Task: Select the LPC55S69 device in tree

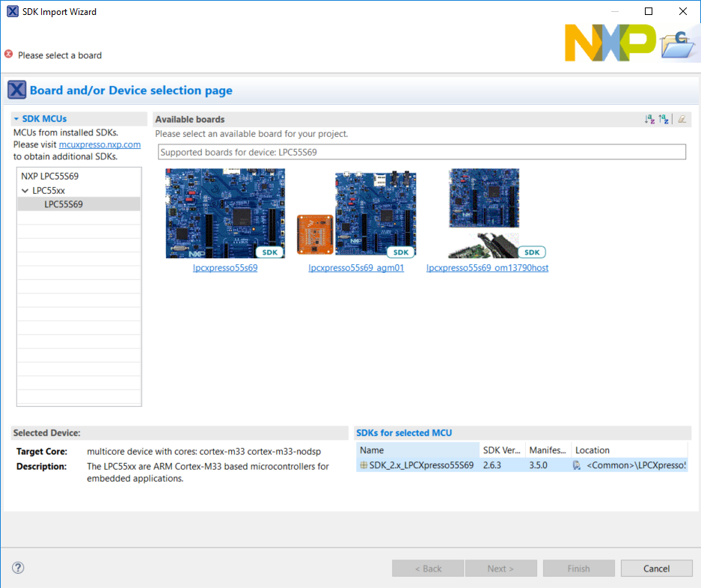Action: pyautogui.click(x=64, y=204)
